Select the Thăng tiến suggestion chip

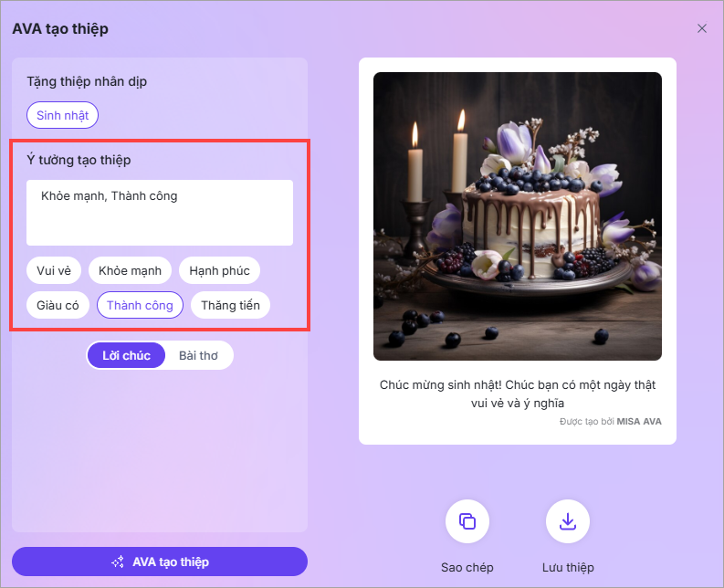click(x=230, y=305)
